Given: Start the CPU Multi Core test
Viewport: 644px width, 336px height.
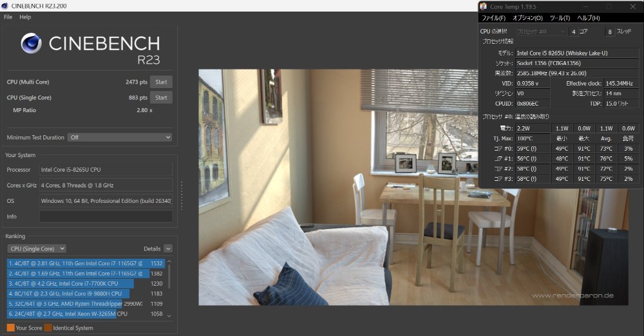Looking at the screenshot, I should (161, 82).
